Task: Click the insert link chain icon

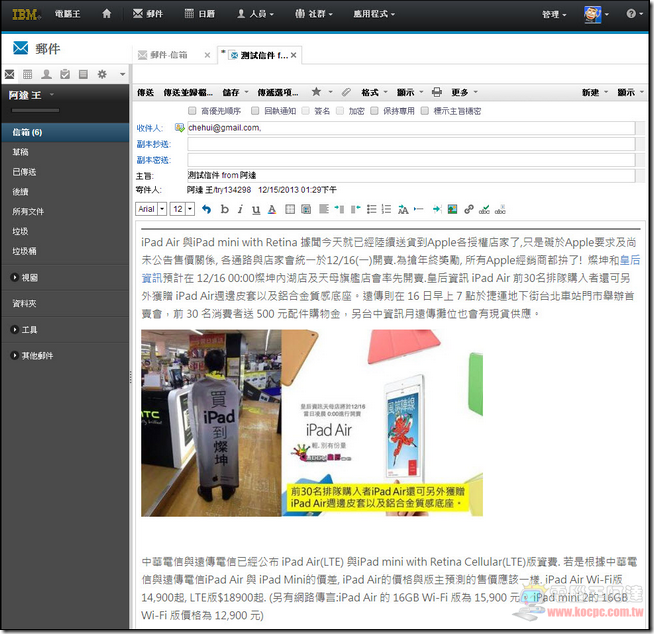Action: (469, 209)
